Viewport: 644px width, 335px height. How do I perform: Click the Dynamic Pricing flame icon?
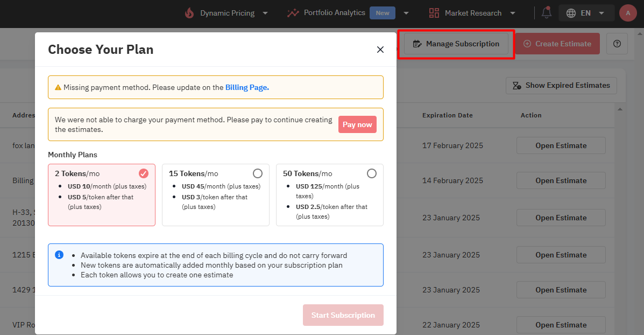pos(189,13)
